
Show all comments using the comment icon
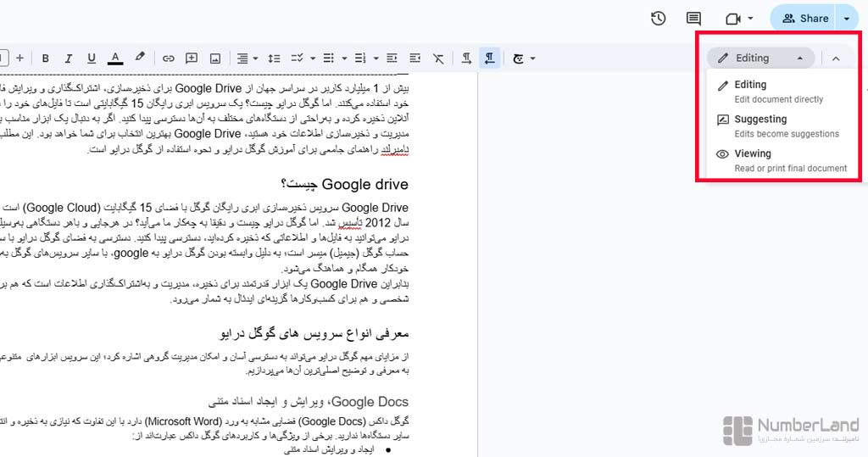pyautogui.click(x=693, y=19)
